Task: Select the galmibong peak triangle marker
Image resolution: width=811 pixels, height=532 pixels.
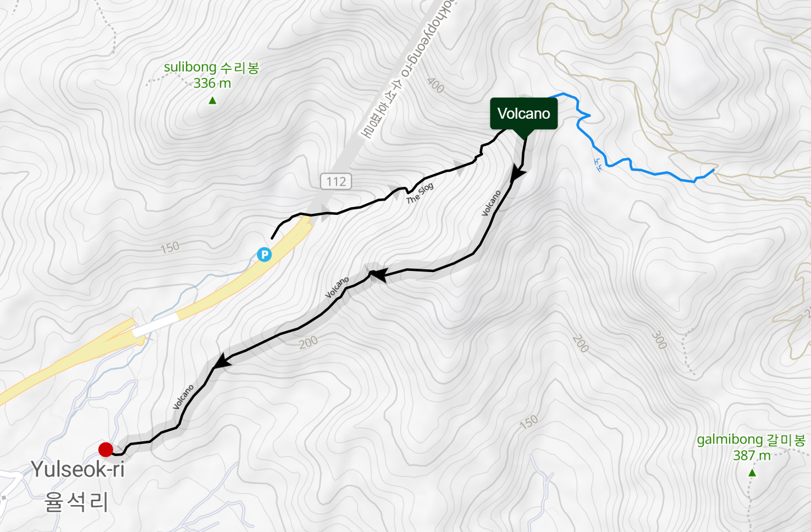Action: [x=752, y=473]
